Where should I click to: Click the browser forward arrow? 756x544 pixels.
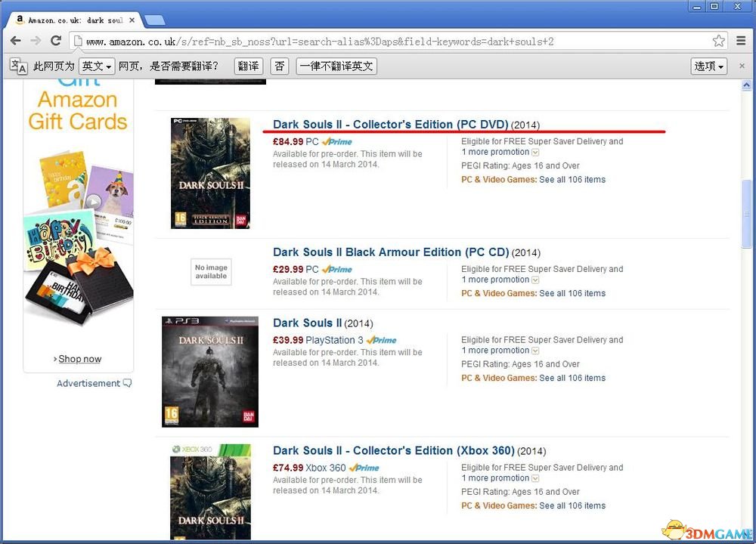pyautogui.click(x=36, y=41)
